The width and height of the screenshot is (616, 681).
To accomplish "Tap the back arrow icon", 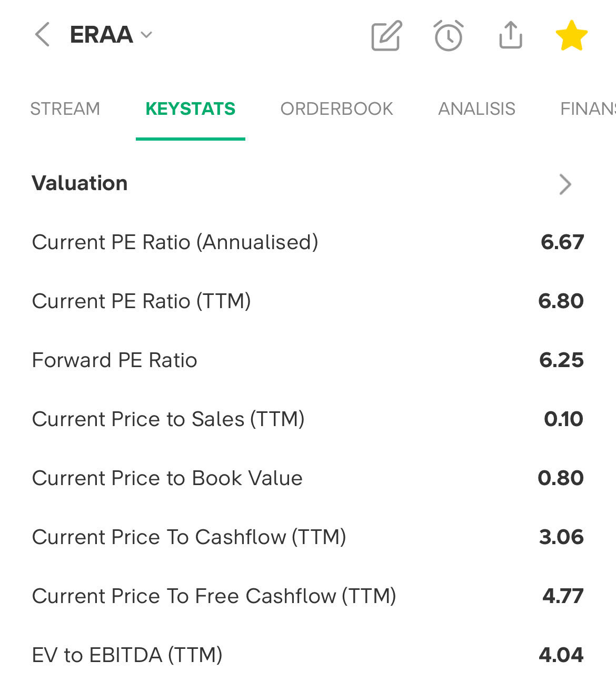I will point(42,35).
